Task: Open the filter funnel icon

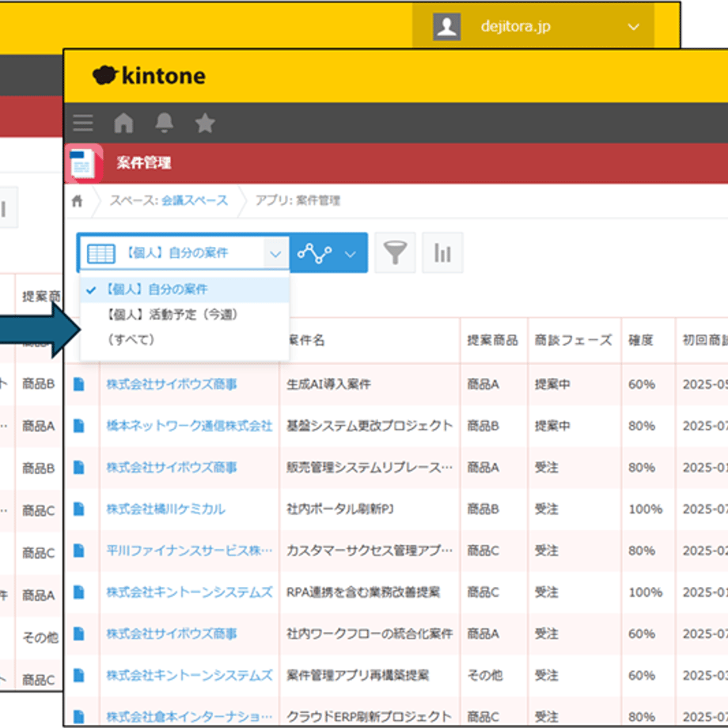Action: coord(395,252)
